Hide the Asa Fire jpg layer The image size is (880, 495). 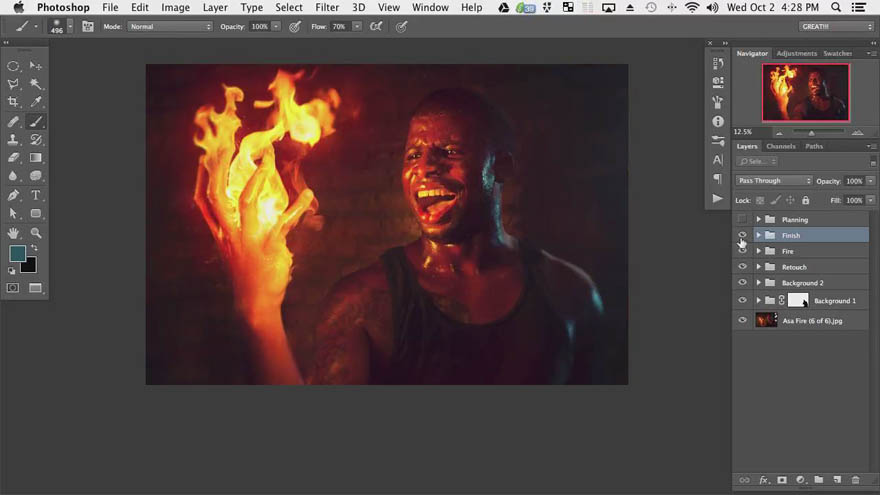pyautogui.click(x=742, y=320)
